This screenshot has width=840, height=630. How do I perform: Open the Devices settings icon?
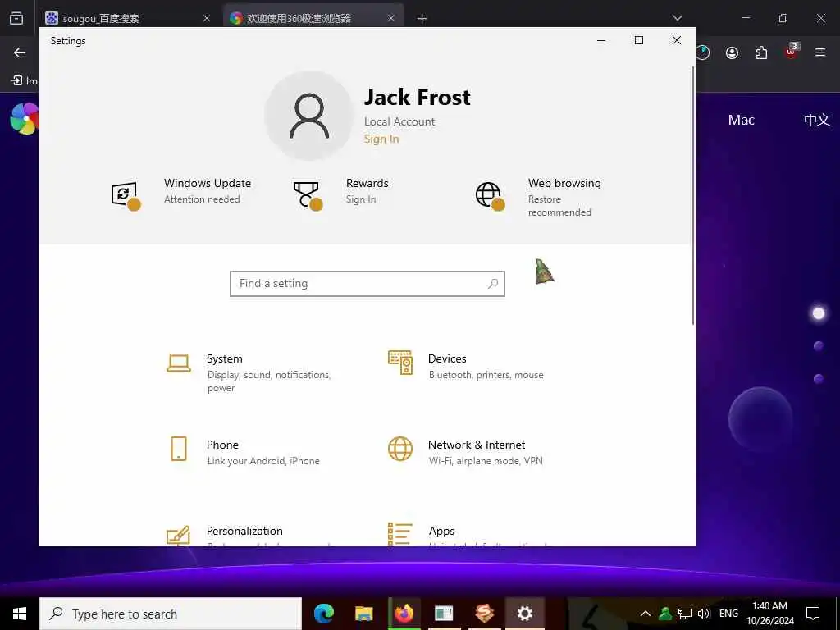click(400, 363)
